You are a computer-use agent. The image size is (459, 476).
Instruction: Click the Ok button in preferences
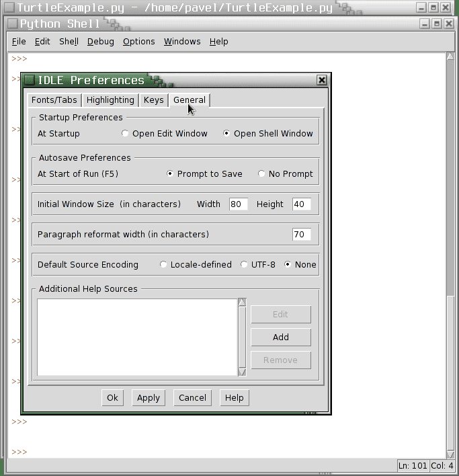click(112, 398)
